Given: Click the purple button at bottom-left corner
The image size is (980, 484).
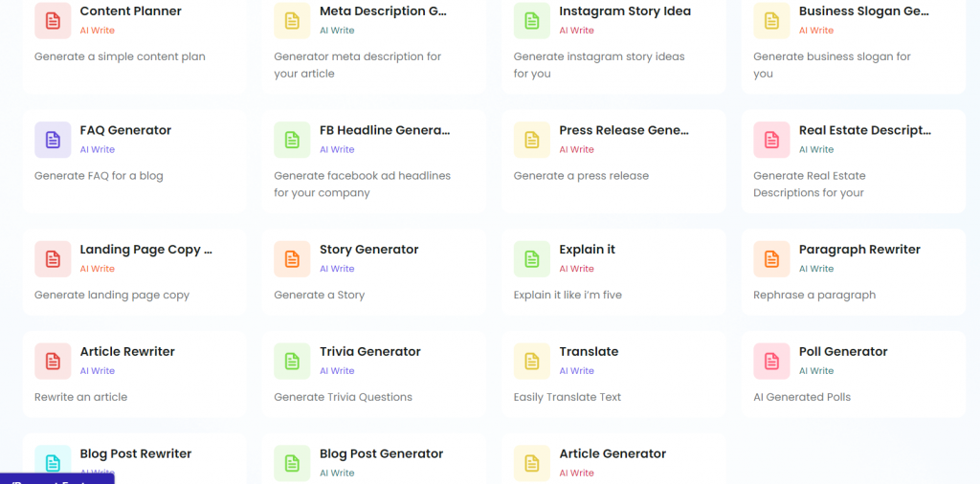Looking at the screenshot, I should pos(56,479).
